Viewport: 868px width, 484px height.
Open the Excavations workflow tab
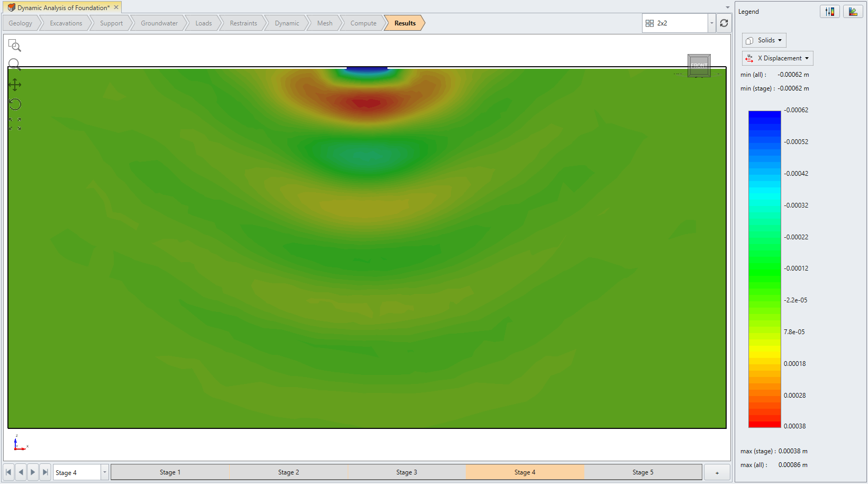(x=66, y=23)
